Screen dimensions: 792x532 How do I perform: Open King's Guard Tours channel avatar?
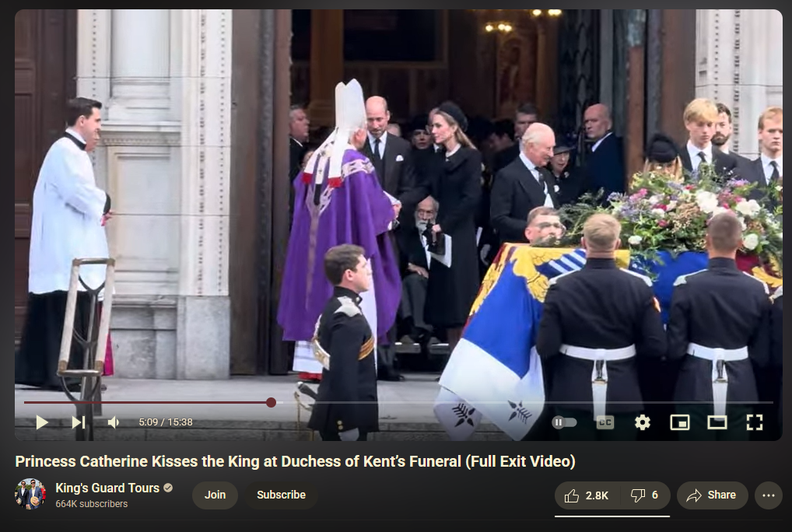tap(30, 494)
